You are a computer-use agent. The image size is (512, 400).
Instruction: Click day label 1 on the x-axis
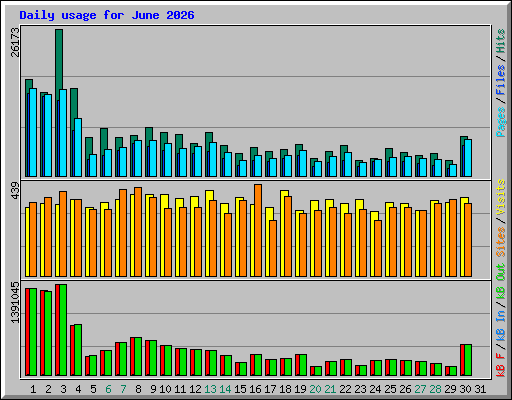click(33, 389)
